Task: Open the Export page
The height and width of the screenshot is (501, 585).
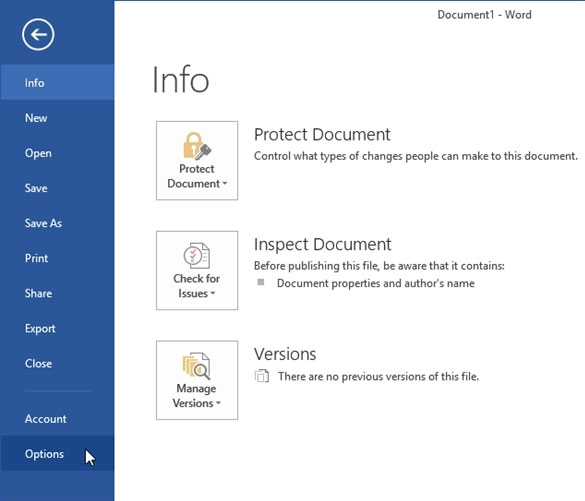Action: (57, 328)
